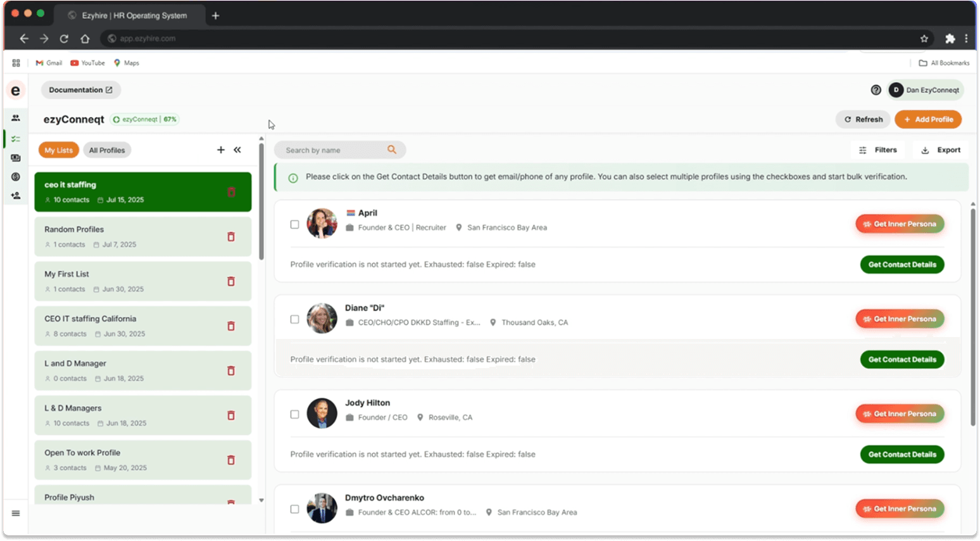980x541 pixels.
Task: Open the Dan EzyConneqt account menu
Action: click(x=926, y=90)
